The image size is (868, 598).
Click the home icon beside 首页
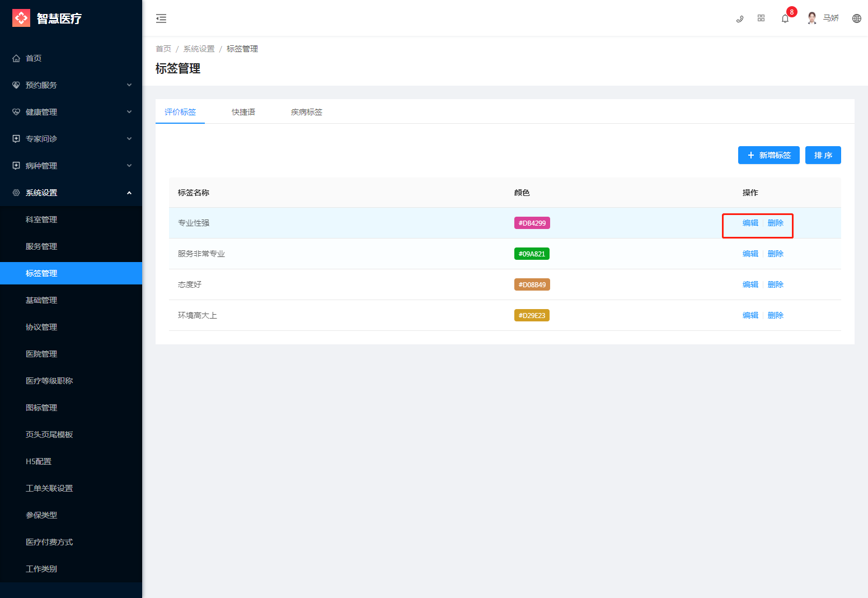click(x=16, y=58)
